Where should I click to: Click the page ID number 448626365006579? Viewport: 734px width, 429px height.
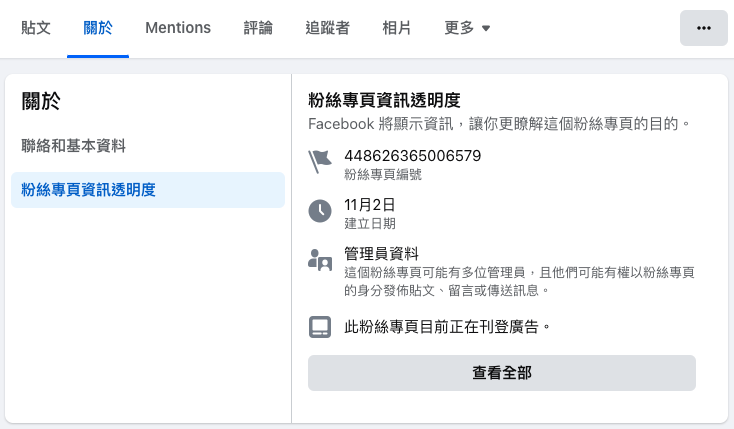click(412, 155)
